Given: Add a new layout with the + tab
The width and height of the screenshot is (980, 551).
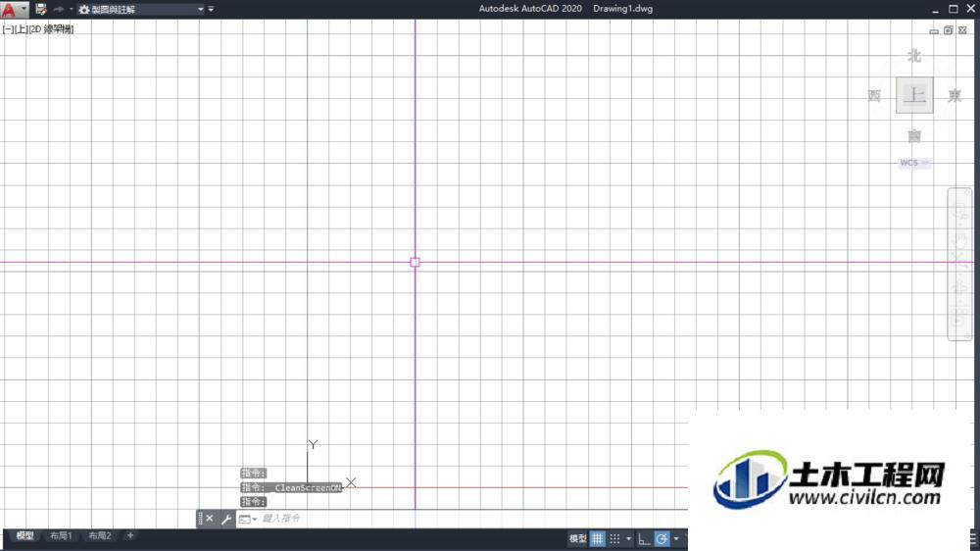Looking at the screenshot, I should tap(130, 536).
